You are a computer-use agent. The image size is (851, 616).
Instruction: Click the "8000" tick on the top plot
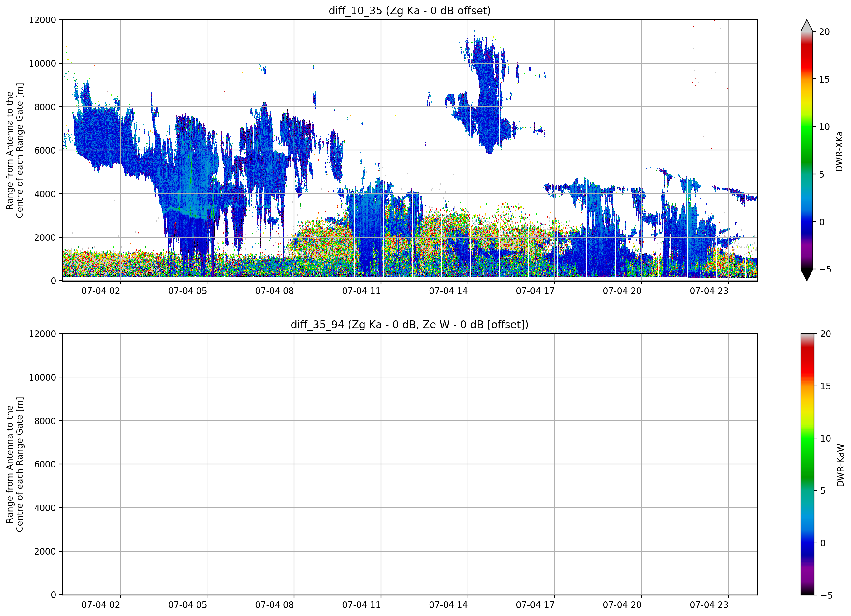(45, 107)
